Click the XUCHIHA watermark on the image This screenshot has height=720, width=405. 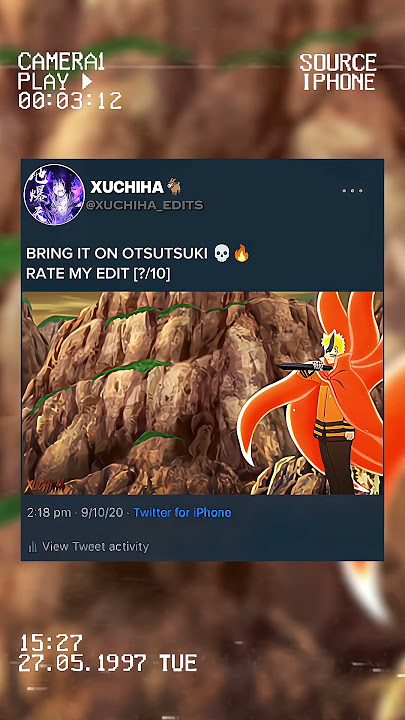(x=44, y=485)
